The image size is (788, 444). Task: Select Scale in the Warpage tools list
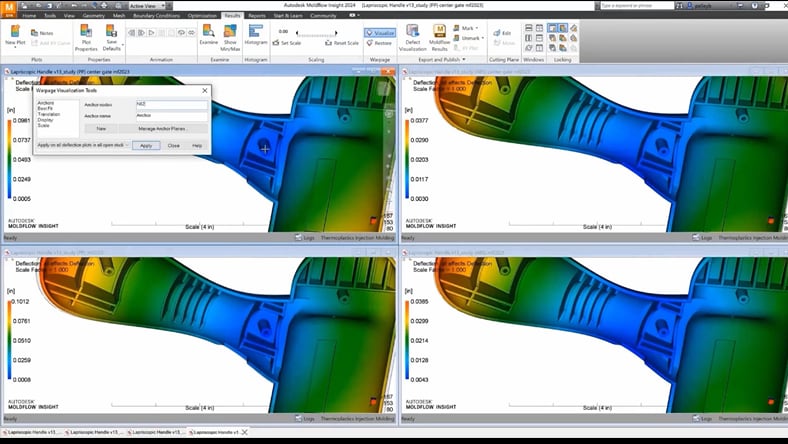click(x=44, y=125)
